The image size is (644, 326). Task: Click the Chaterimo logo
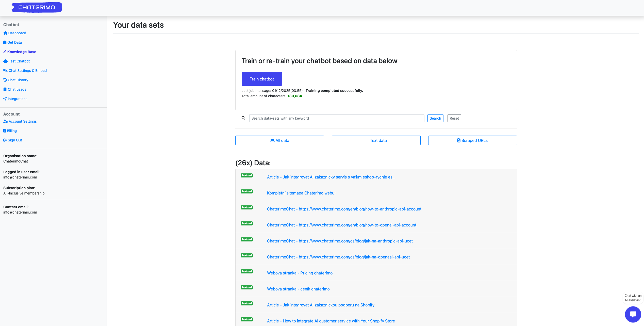tap(37, 7)
